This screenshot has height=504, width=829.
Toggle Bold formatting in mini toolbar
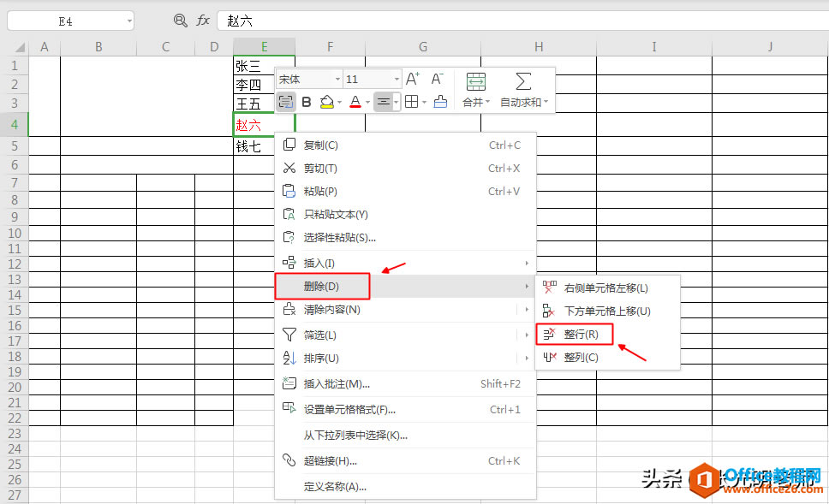tap(306, 102)
